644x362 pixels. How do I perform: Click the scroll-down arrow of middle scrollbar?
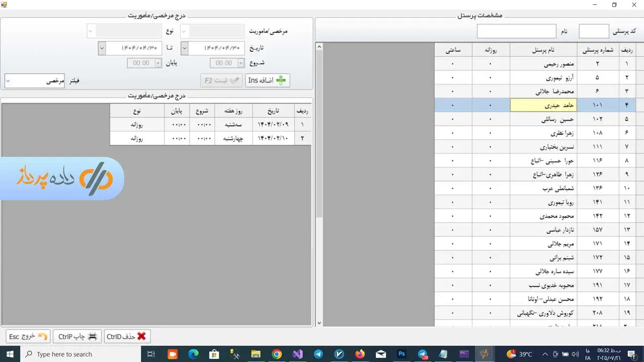pyautogui.click(x=319, y=322)
